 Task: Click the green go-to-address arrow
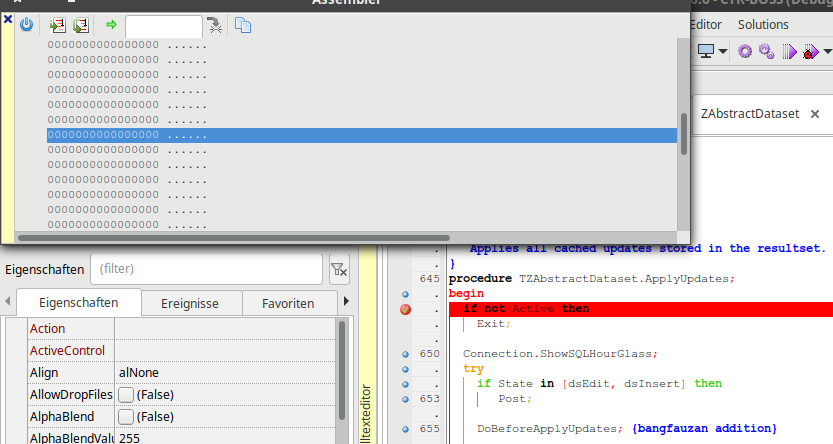[111, 24]
